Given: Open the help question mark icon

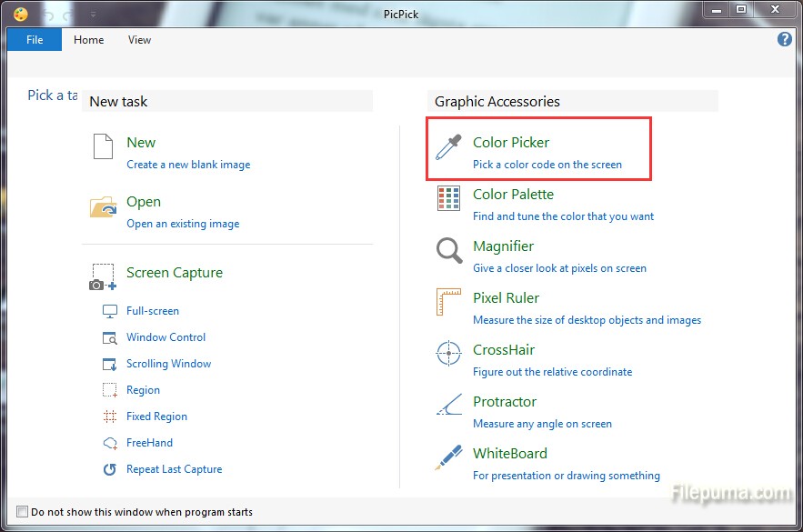Looking at the screenshot, I should (785, 39).
